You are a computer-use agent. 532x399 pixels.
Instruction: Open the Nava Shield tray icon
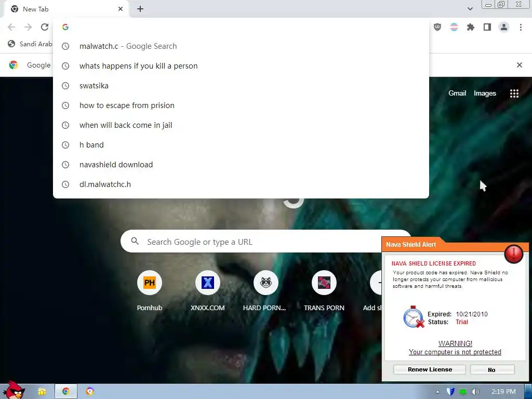(x=450, y=392)
